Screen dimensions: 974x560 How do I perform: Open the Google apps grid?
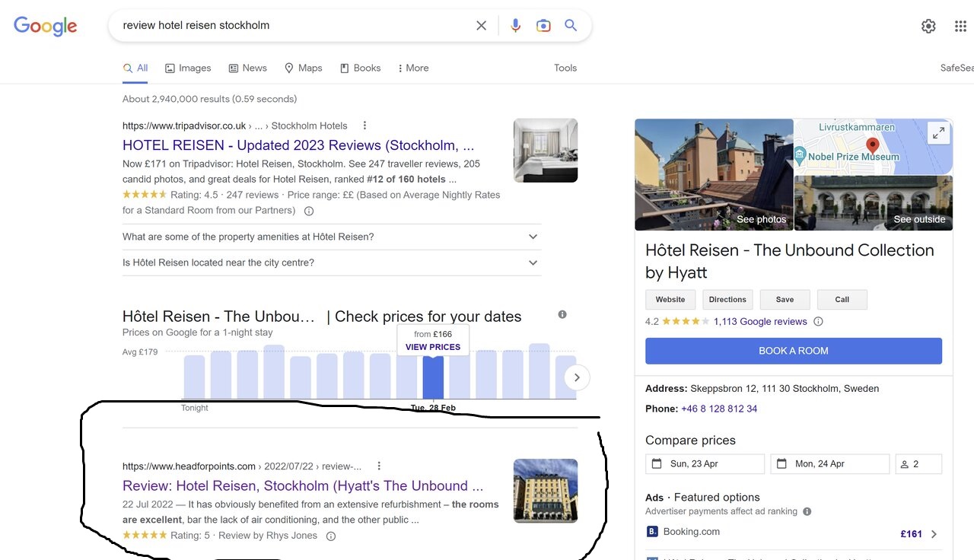tap(960, 27)
